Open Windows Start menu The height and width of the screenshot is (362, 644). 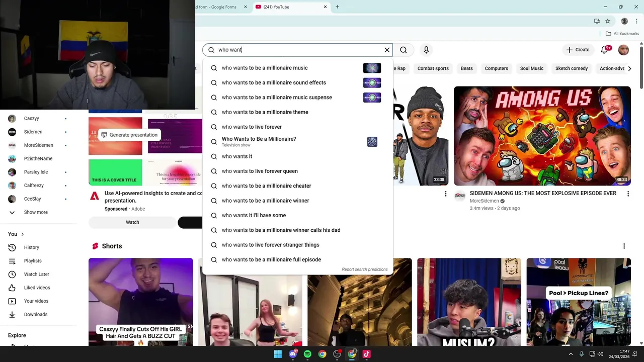pos(278,354)
